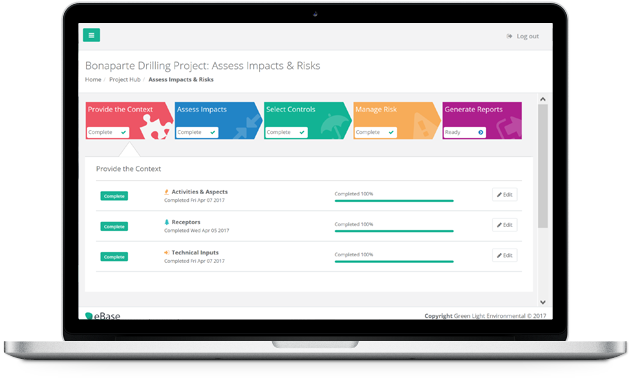
Task: Edit the Activities & Aspects item
Action: pos(505,195)
